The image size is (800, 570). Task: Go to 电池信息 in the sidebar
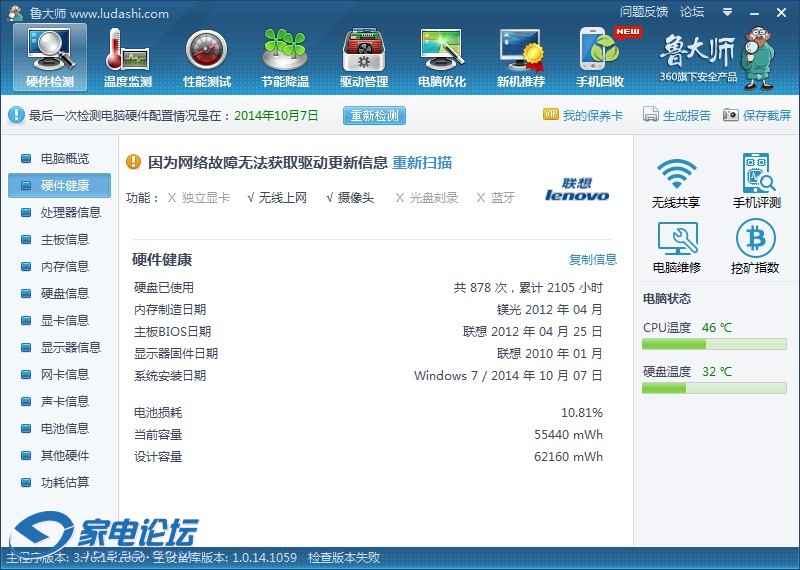pos(64,428)
